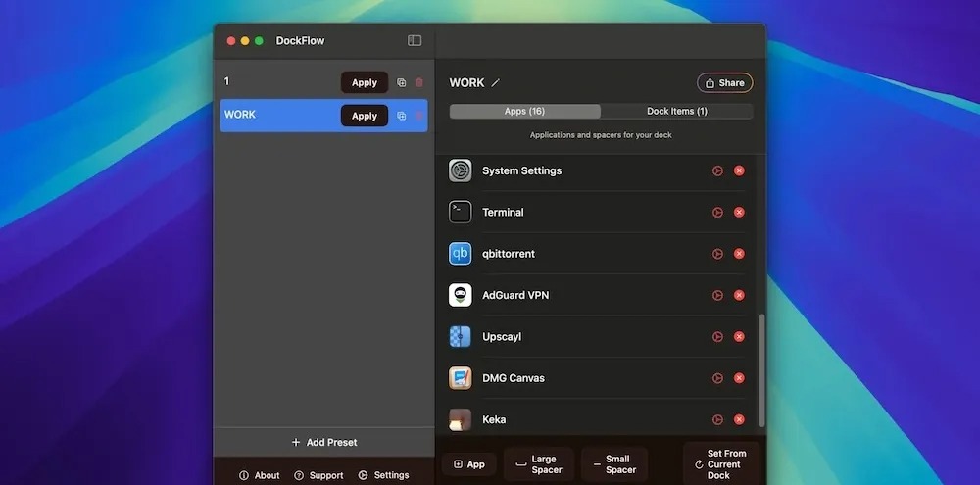
Task: Select the DMG Canvas row label
Action: tap(514, 378)
